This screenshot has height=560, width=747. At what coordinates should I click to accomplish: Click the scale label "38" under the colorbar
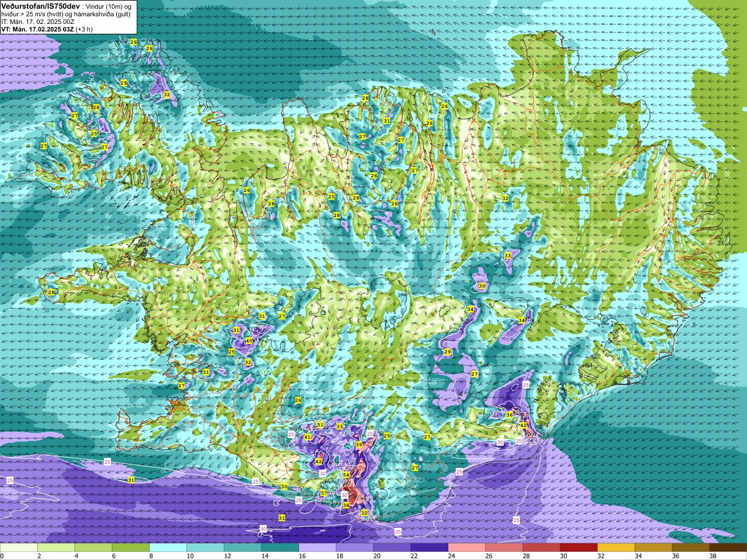713,556
